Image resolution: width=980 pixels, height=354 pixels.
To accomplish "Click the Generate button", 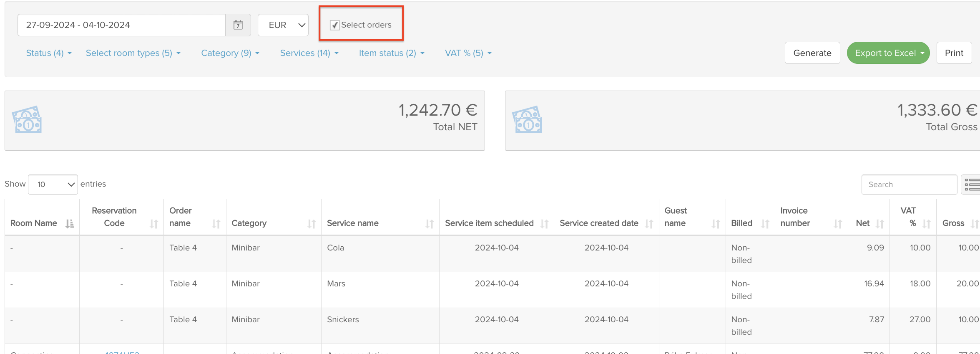I will pos(812,53).
